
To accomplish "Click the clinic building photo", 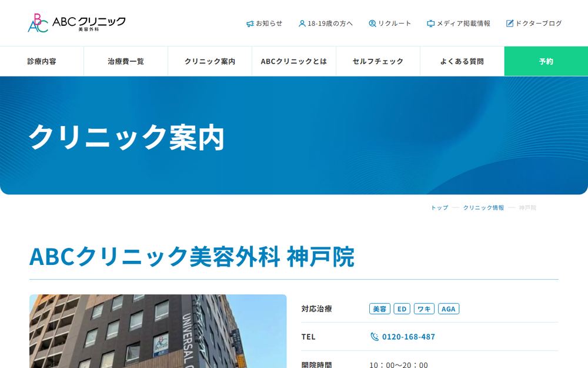I will [158, 331].
